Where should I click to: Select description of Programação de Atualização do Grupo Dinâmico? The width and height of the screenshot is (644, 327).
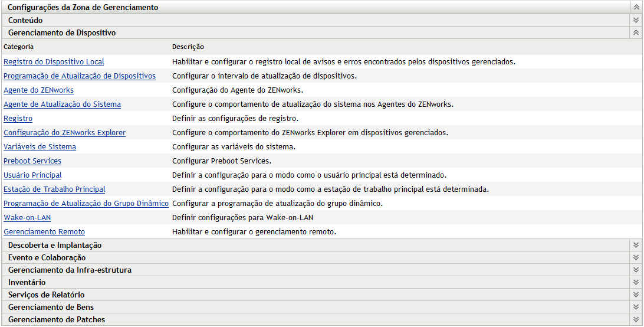[x=278, y=204]
